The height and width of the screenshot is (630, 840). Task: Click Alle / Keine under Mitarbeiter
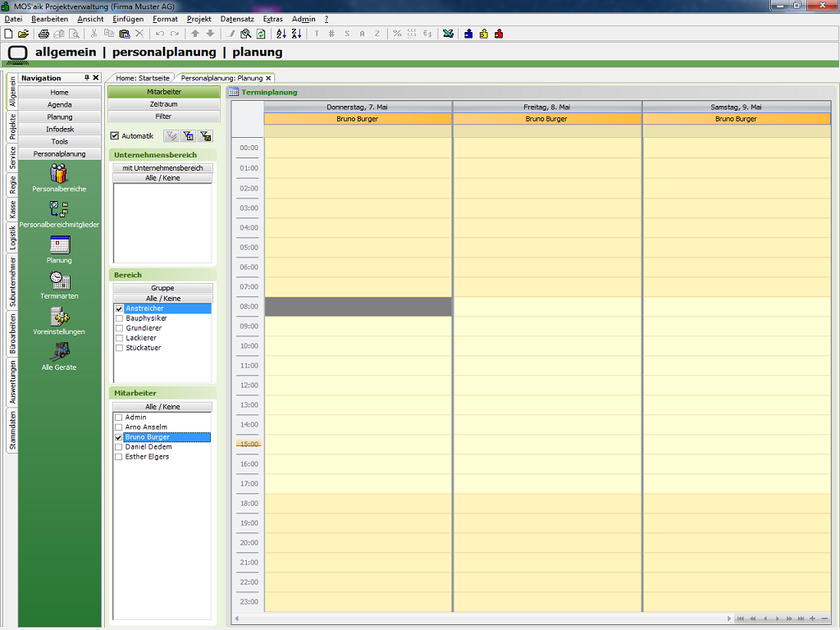point(162,407)
